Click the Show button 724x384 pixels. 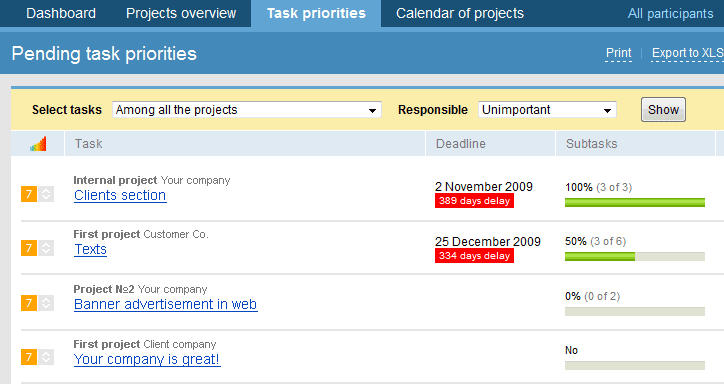(x=663, y=110)
